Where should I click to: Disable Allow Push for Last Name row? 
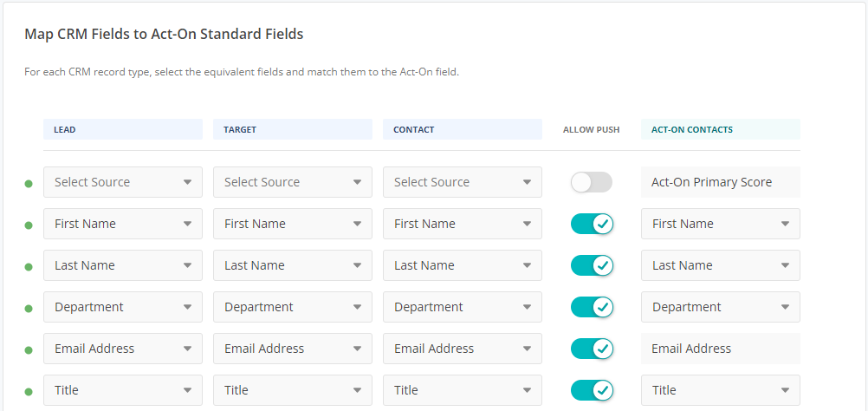tap(591, 265)
